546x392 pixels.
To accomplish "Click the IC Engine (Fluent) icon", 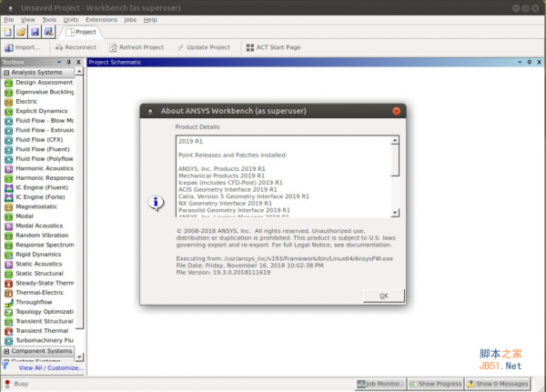I will [9, 188].
